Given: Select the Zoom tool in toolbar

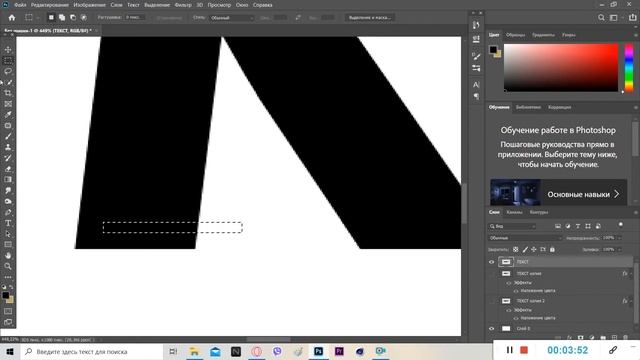Looking at the screenshot, I should 8,266.
